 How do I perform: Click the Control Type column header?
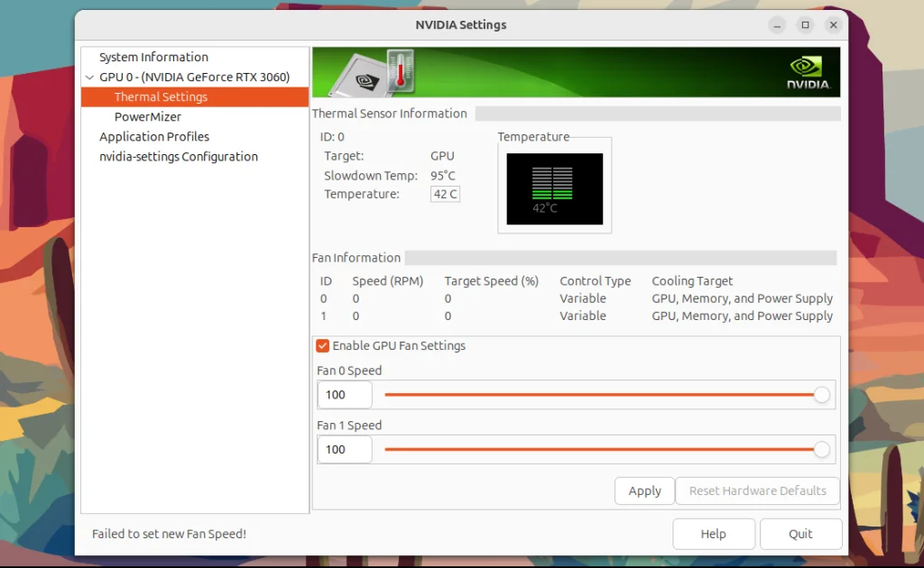click(596, 281)
